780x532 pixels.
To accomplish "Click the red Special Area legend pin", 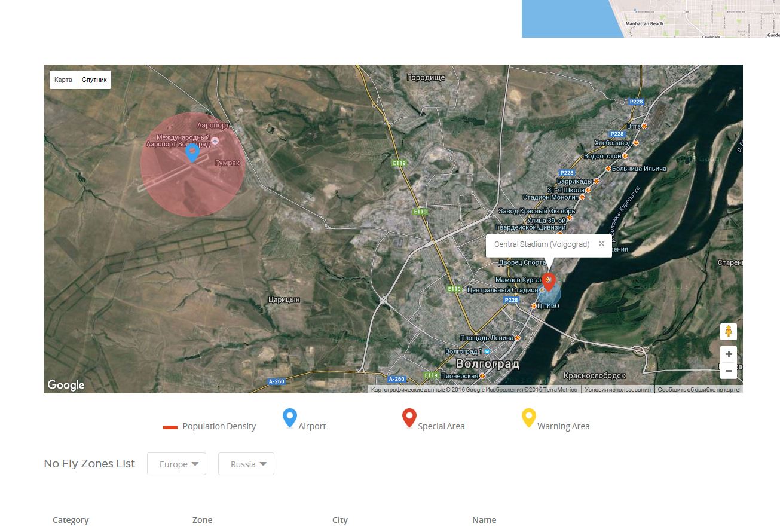I will coord(409,418).
